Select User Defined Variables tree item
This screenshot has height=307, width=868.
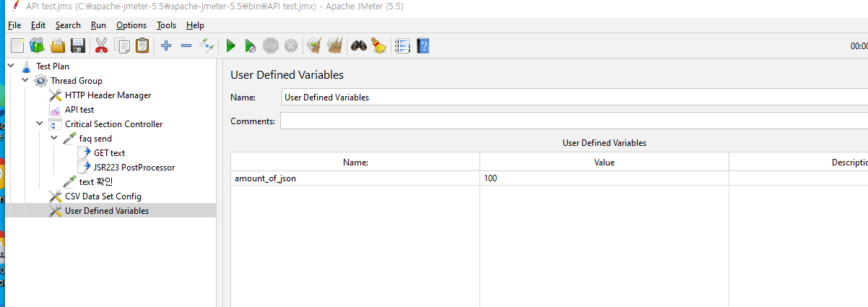click(x=107, y=210)
